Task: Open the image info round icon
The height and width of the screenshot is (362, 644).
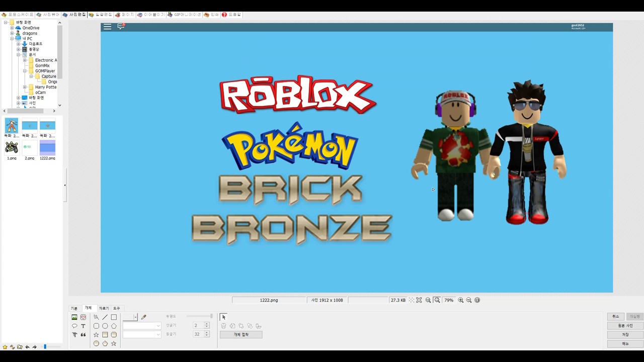Action: pos(477,300)
